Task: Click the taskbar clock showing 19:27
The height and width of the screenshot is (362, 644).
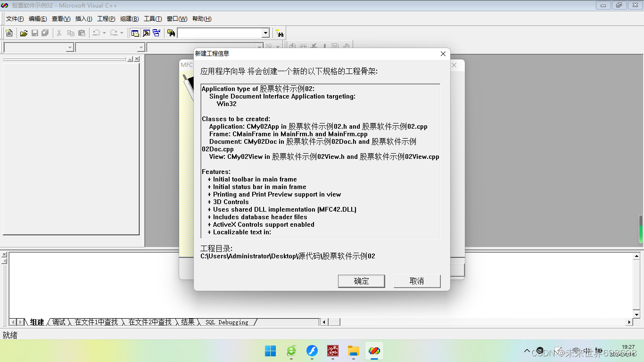Action: (x=628, y=347)
